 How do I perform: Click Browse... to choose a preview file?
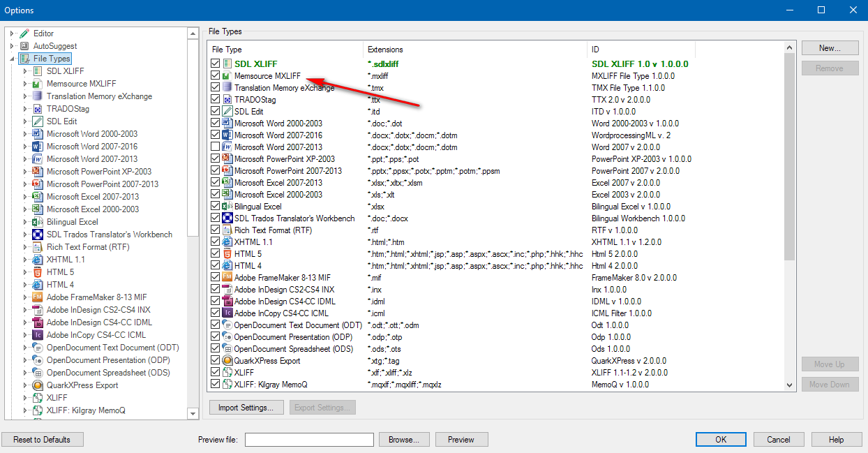(404, 440)
